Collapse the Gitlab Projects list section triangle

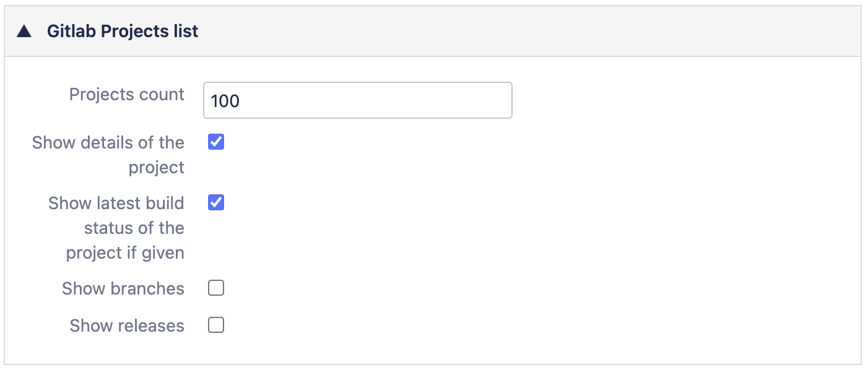pos(24,32)
